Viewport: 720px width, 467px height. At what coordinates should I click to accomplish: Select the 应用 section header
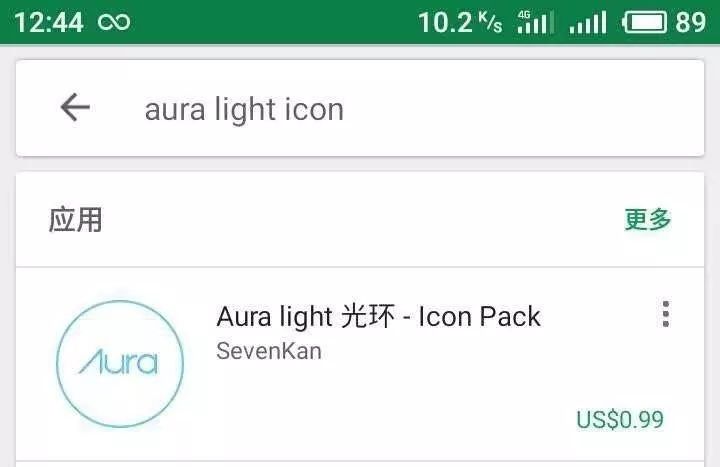tap(76, 219)
